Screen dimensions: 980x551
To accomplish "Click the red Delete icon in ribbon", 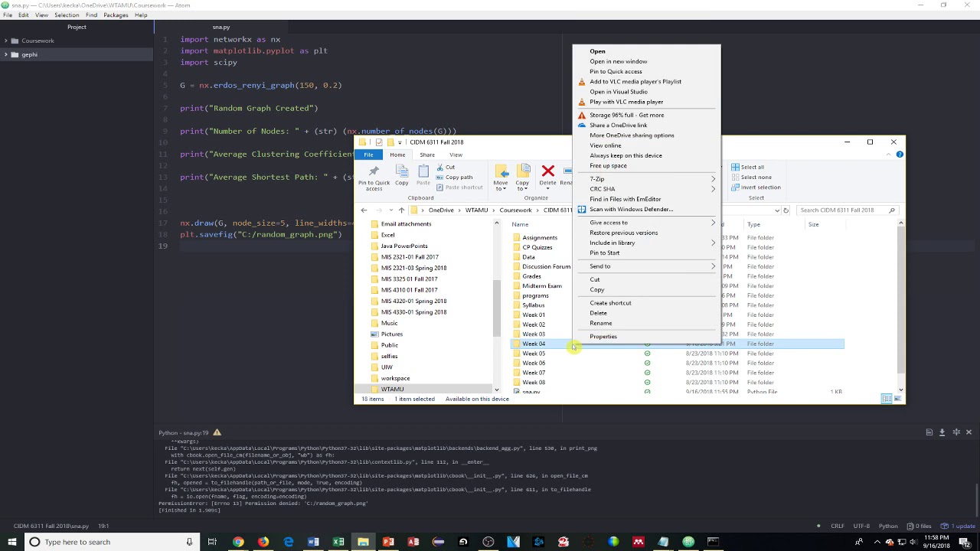I will pos(547,171).
